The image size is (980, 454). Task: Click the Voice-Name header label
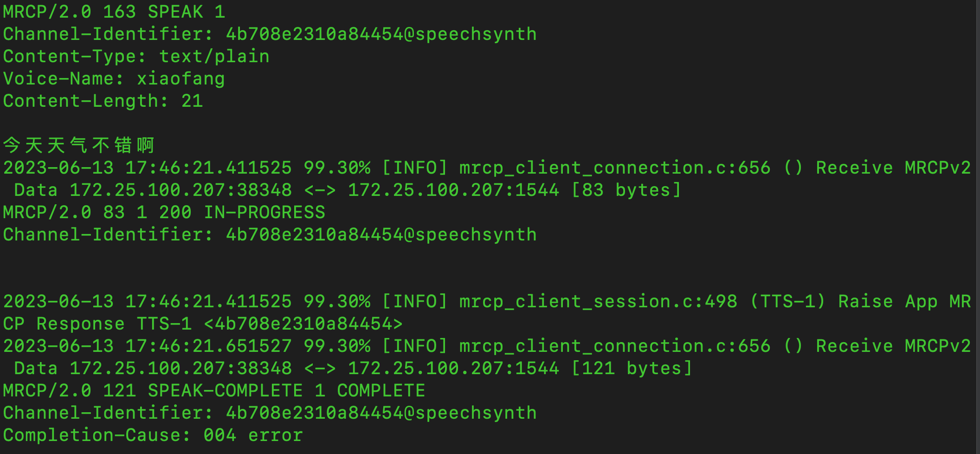pos(63,79)
